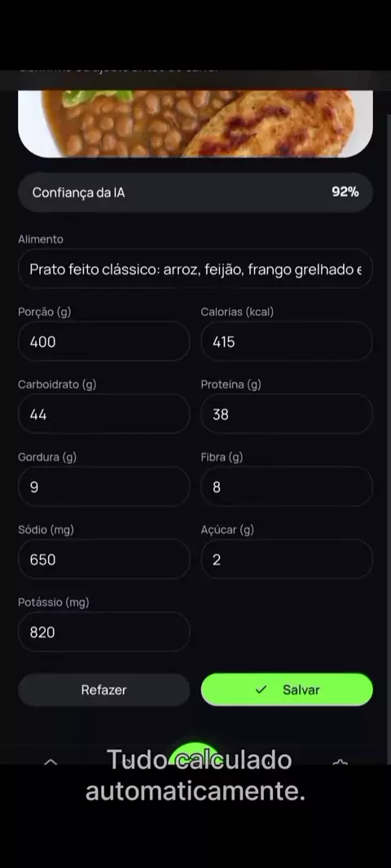Tap the food photo of beans and chicken
The width and height of the screenshot is (391, 868).
[x=195, y=124]
